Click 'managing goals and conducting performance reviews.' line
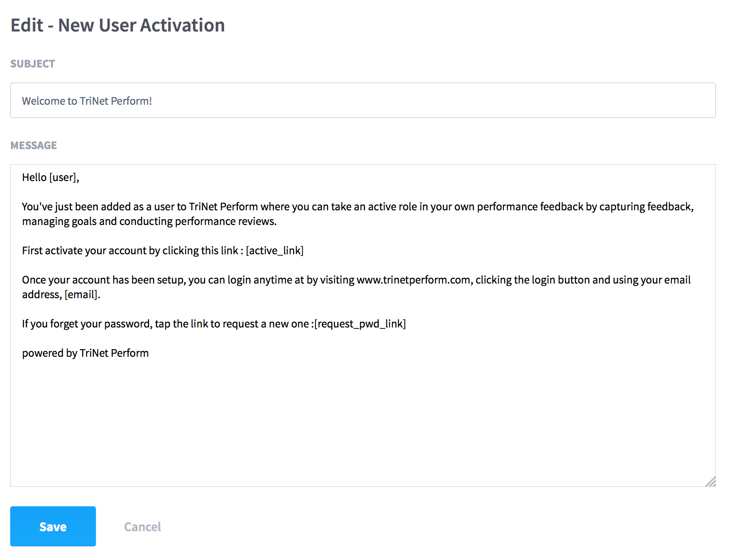This screenshot has height=560, width=735. coord(150,221)
